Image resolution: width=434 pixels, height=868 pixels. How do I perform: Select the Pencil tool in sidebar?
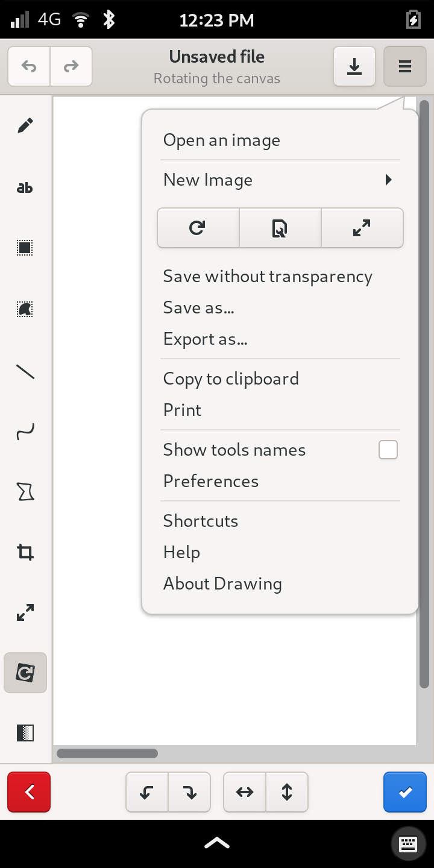[25, 125]
